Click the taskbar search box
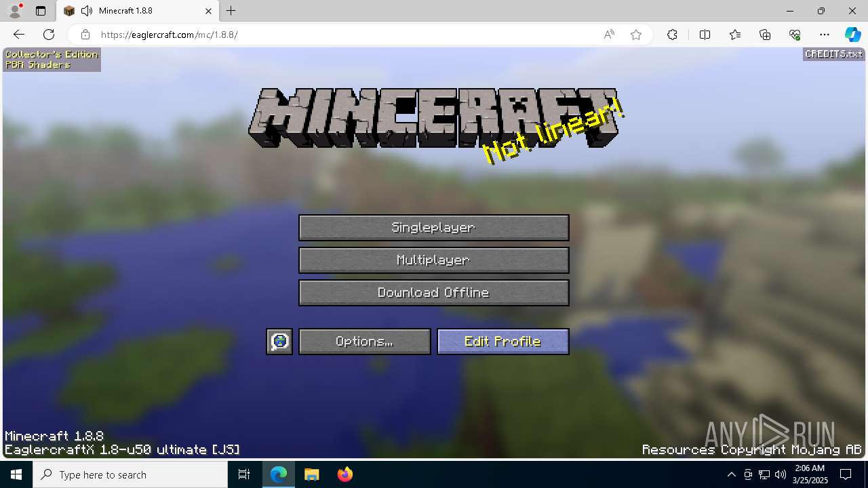The height and width of the screenshot is (488, 868). click(x=130, y=474)
